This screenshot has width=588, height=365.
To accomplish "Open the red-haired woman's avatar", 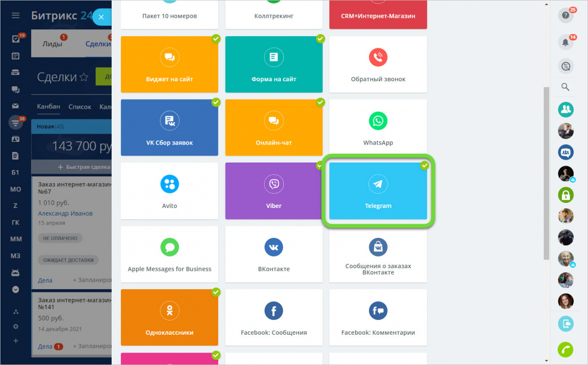I will coord(565,301).
